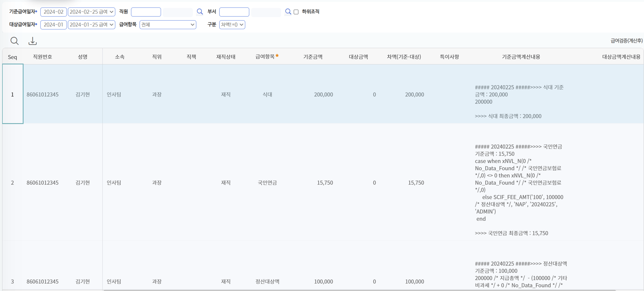Click the 성명 column header
The image size is (644, 291).
(83, 57)
